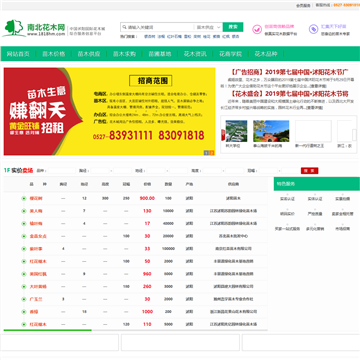Click the pink checkmark circle icon
The height and width of the screenshot is (360, 360).
pos(257,29)
